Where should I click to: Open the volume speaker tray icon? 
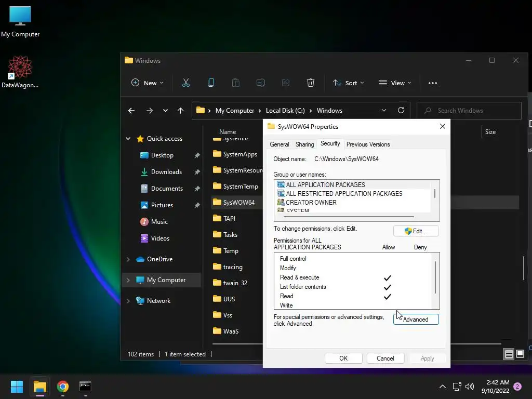470,387
